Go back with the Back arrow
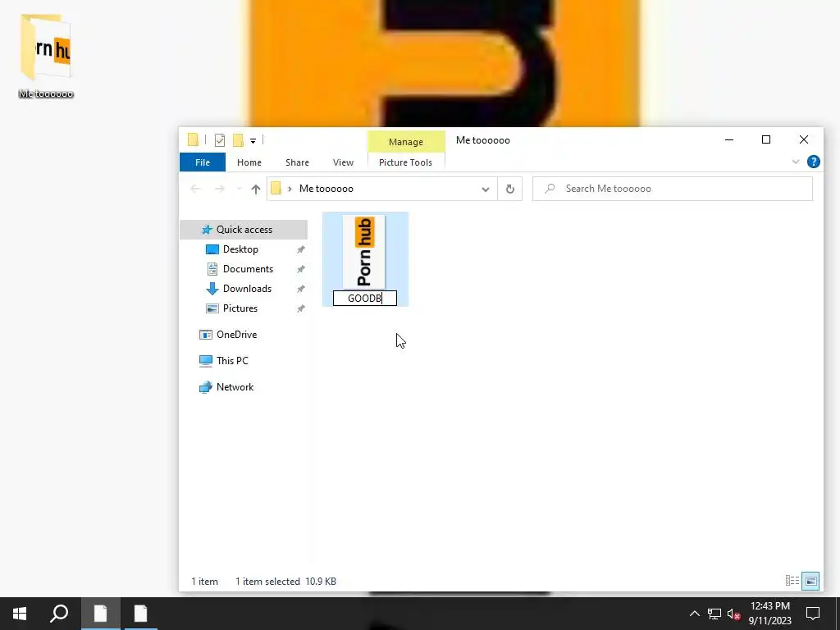 195,189
